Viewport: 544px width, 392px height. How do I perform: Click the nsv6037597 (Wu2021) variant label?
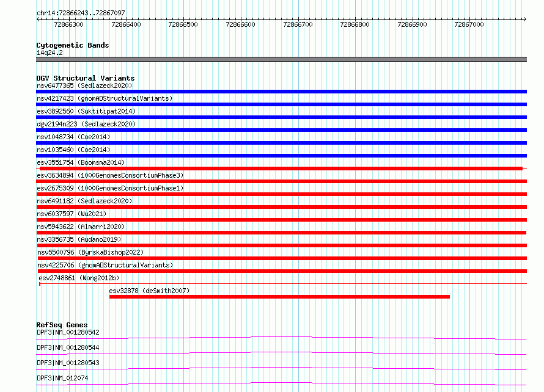(x=72, y=214)
